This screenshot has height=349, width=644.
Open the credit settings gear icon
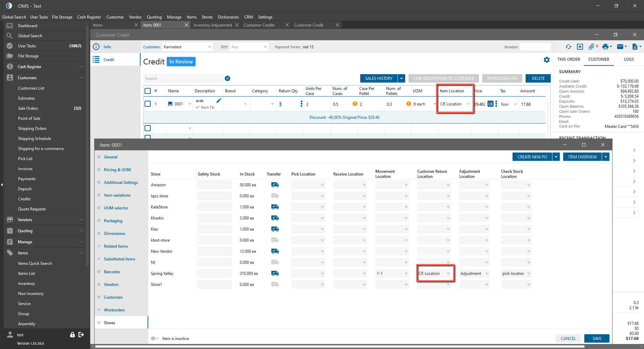pyautogui.click(x=546, y=60)
